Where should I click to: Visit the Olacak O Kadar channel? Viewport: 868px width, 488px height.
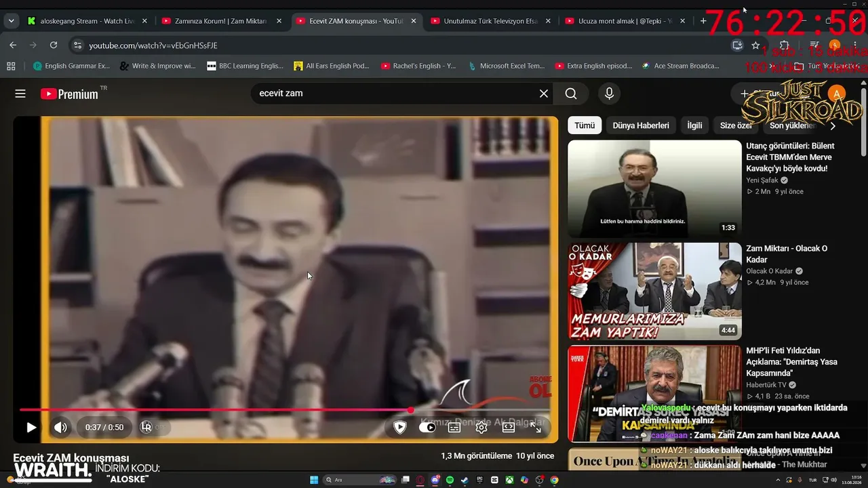(x=769, y=271)
